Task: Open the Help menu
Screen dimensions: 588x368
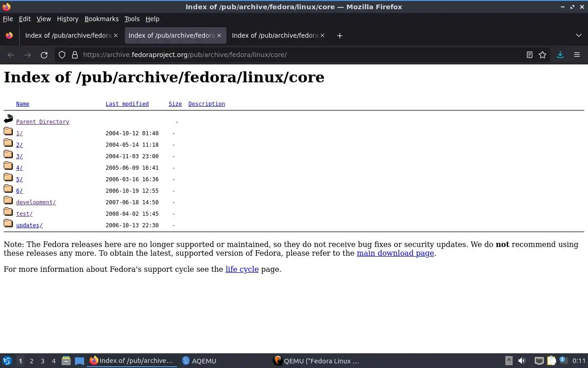Action: click(x=152, y=19)
